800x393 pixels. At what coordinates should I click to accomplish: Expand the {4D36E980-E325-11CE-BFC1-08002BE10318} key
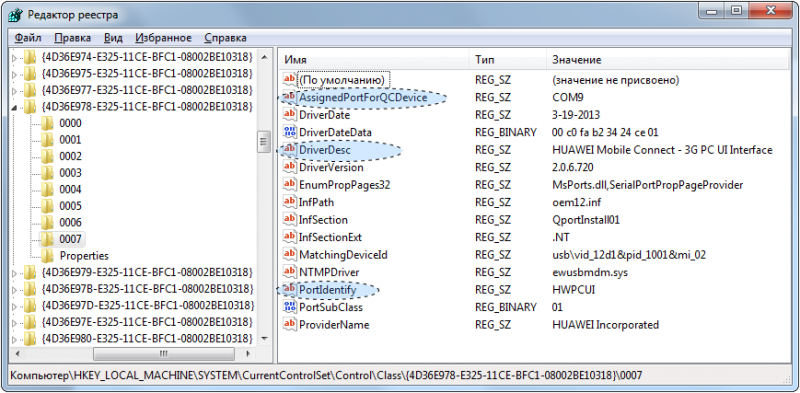[x=14, y=338]
